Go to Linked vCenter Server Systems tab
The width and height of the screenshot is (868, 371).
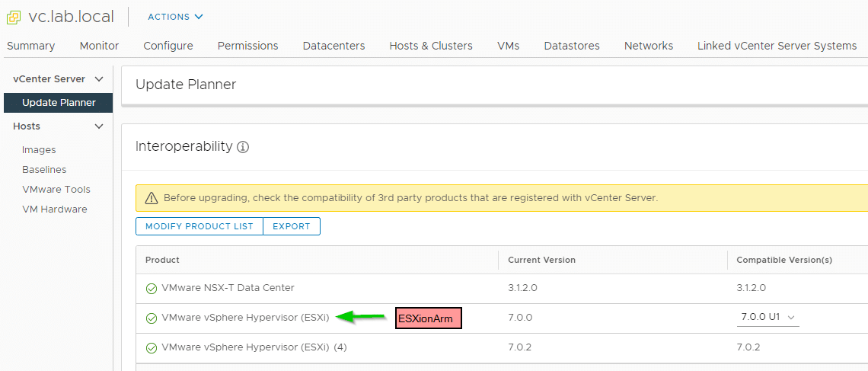click(777, 46)
